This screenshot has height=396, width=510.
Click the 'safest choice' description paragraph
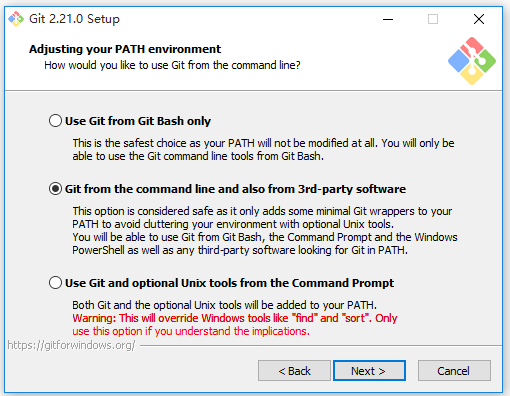263,149
